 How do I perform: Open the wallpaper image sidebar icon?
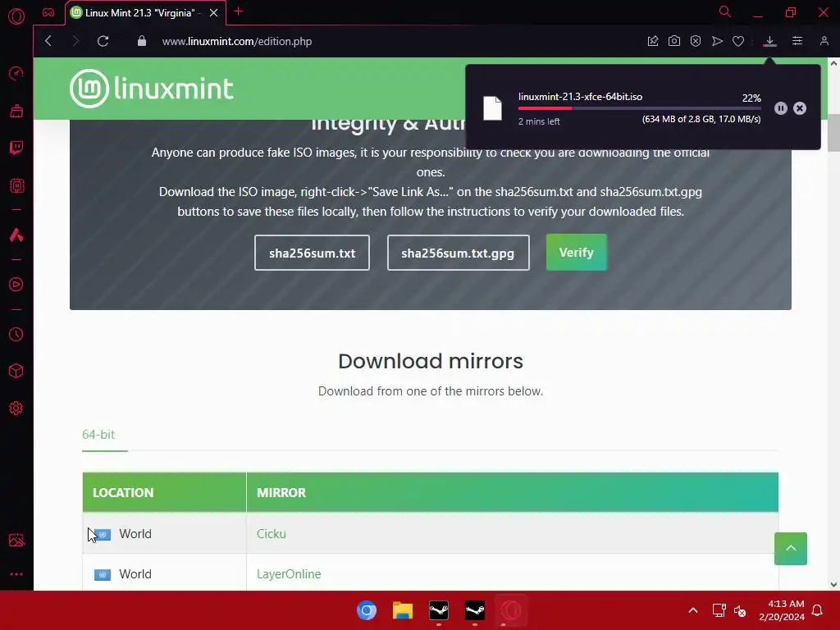(16, 540)
